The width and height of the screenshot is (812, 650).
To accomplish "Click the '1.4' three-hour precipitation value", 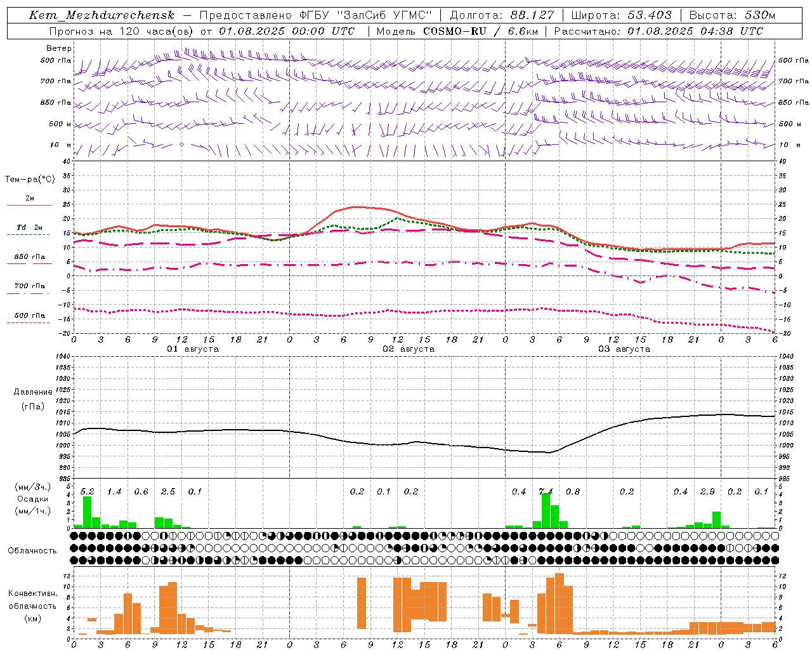I will point(114,492).
